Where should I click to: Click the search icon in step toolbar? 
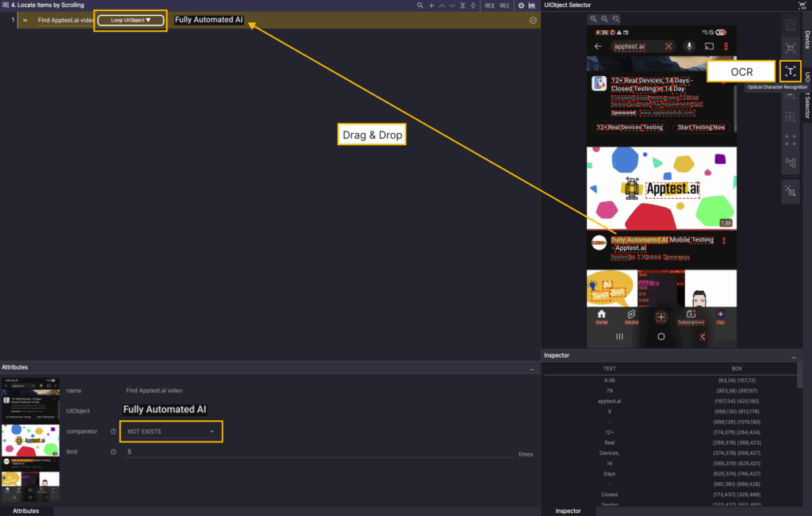pyautogui.click(x=419, y=6)
